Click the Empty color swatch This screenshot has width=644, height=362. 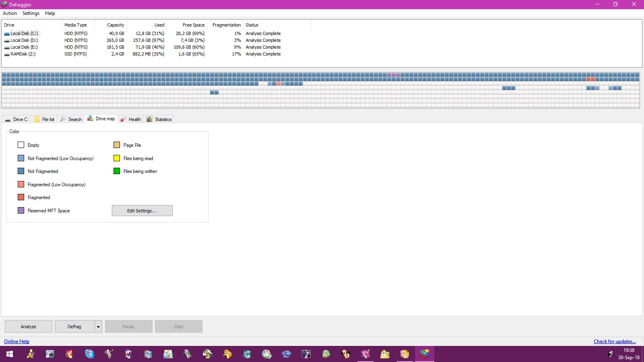point(21,145)
